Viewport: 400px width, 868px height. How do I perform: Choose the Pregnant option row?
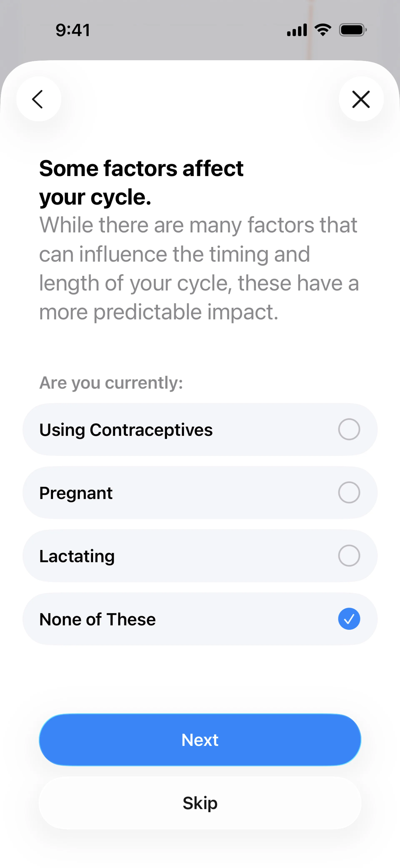pos(200,492)
